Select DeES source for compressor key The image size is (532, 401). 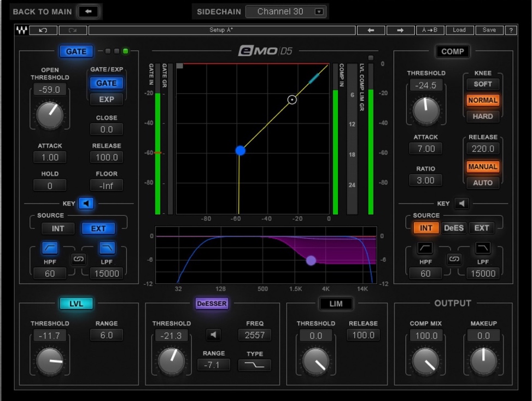tap(454, 228)
